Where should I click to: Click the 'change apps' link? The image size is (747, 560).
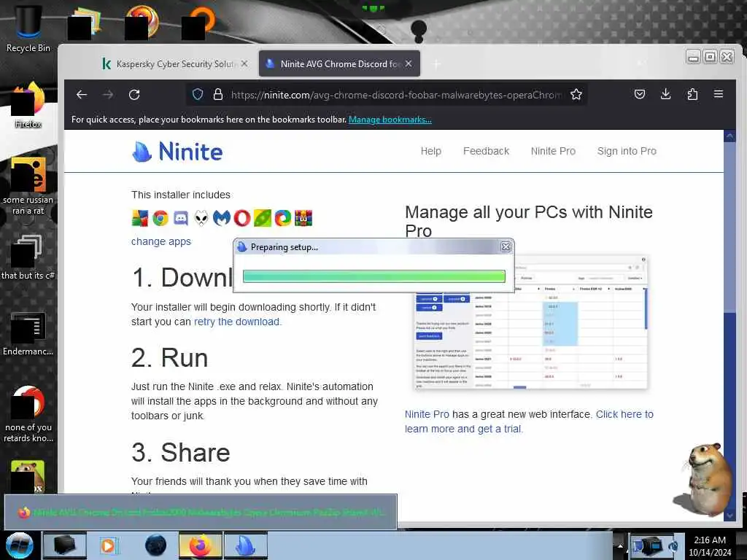(161, 241)
